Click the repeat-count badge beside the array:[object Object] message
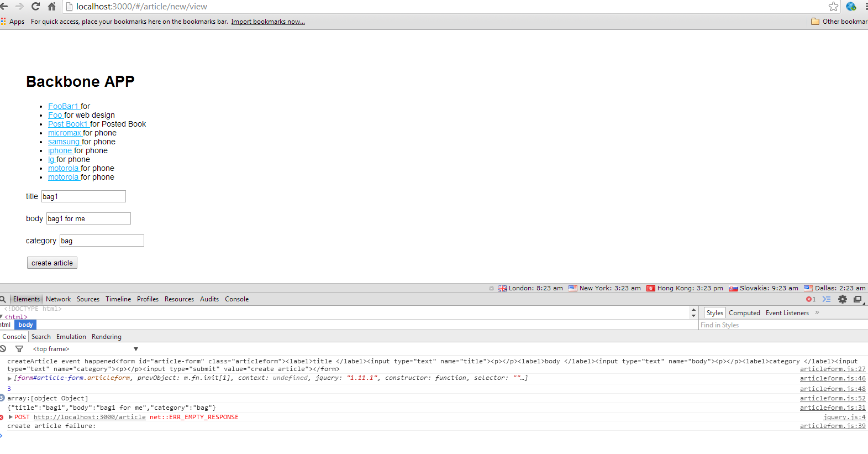Screen dimensions: 868x454 click(x=2, y=398)
